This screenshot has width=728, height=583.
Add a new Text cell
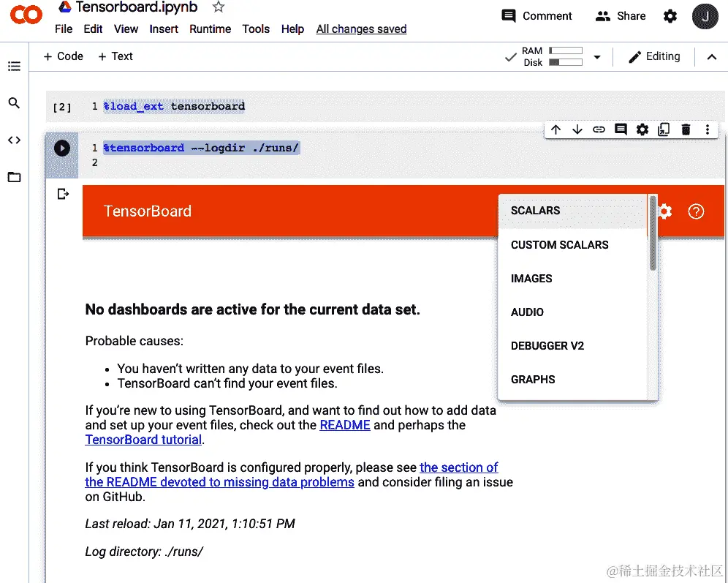tap(115, 56)
